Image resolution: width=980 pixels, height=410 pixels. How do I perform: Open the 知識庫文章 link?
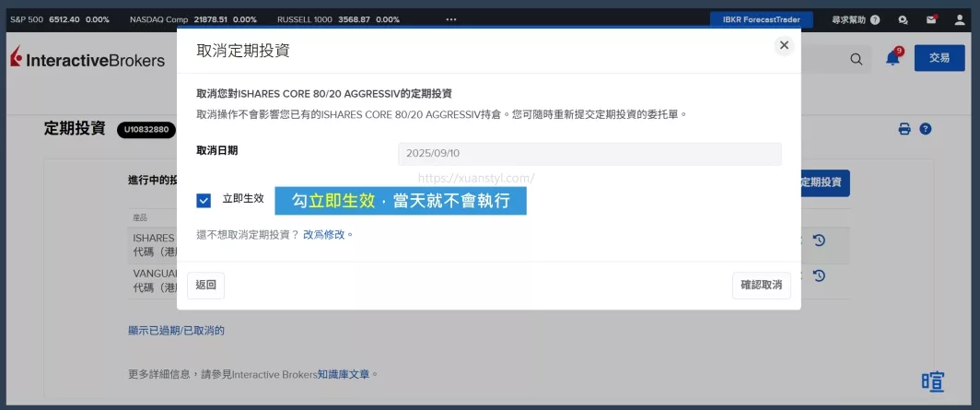pos(345,375)
